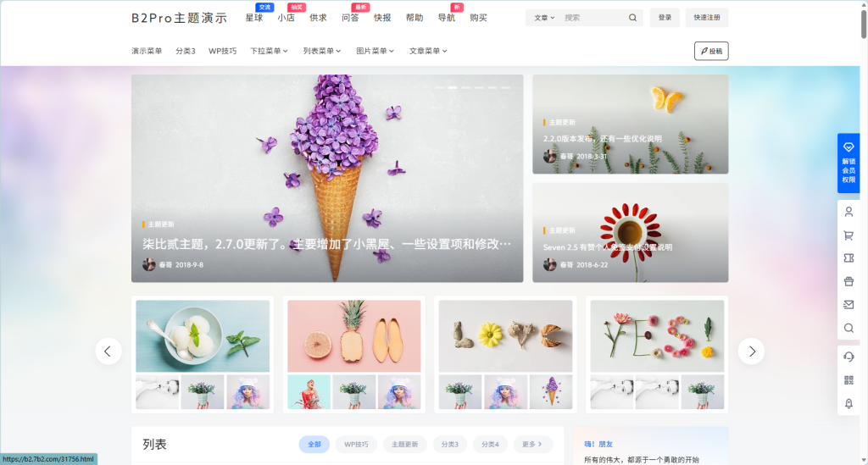
Task: Open the 文章 search type dropdown
Action: (544, 18)
